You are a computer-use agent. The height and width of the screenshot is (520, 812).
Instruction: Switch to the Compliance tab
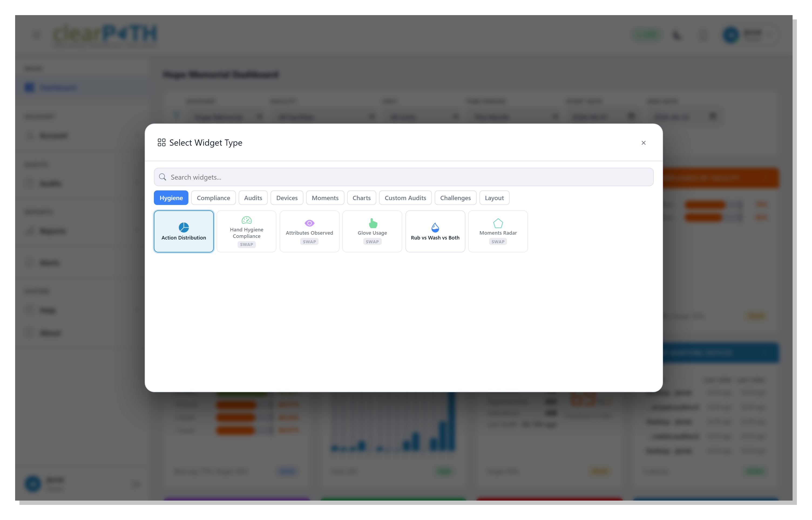pyautogui.click(x=213, y=198)
